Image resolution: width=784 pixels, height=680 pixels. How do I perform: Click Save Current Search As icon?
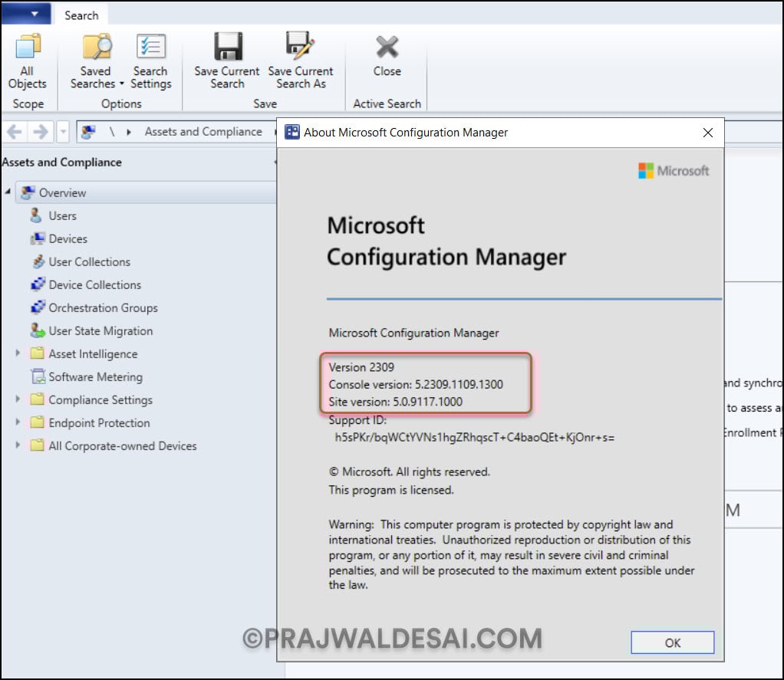tap(300, 45)
